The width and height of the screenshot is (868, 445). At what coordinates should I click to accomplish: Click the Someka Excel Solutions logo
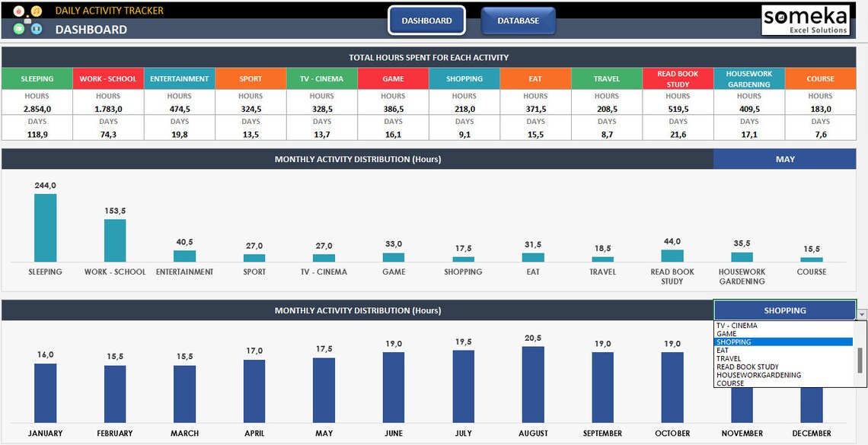pyautogui.click(x=806, y=21)
